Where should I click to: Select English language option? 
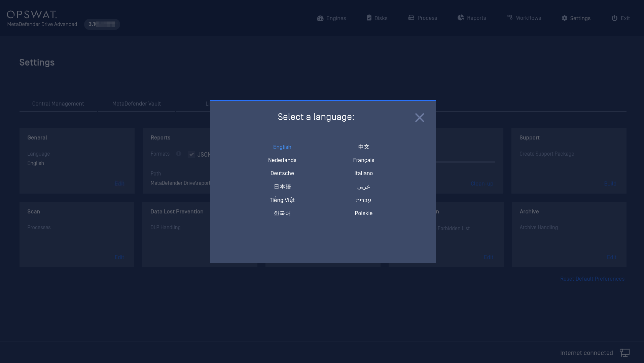[x=282, y=147]
